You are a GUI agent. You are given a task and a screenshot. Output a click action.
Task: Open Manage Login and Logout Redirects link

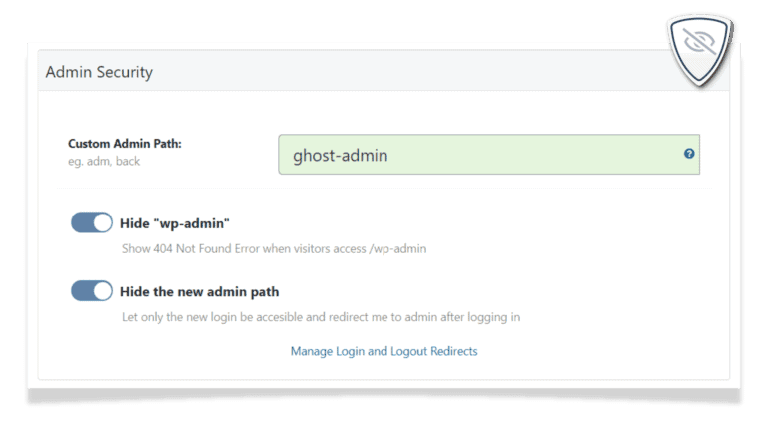tap(384, 351)
